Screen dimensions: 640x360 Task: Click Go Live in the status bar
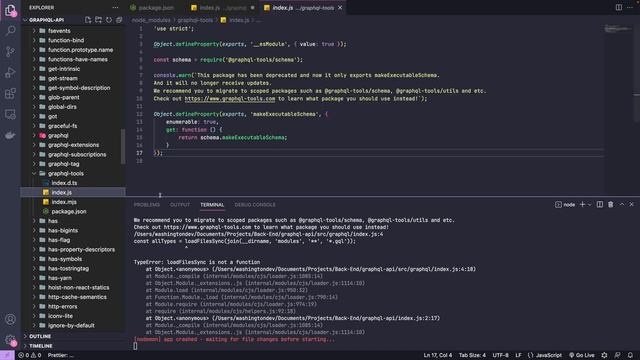[x=582, y=355]
